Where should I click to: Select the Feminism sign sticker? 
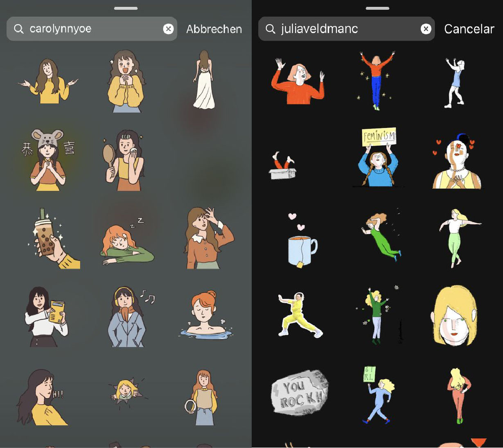point(378,158)
